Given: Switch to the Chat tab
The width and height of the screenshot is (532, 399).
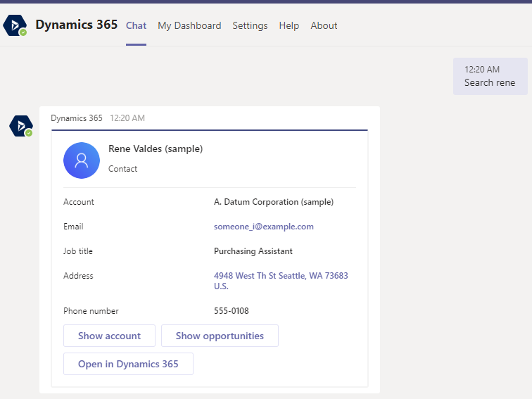Looking at the screenshot, I should pos(136,25).
